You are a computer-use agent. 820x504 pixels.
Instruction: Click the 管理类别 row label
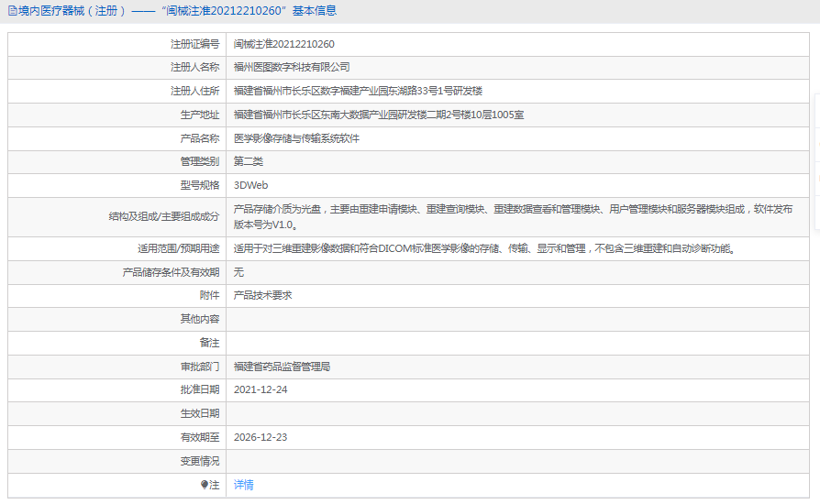(x=200, y=162)
